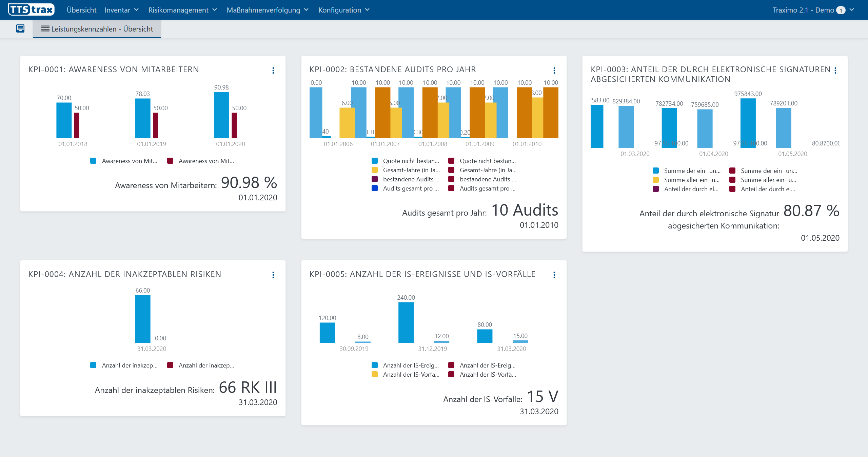
Task: Open KPI-0003 card three-dot menu
Action: coord(835,71)
